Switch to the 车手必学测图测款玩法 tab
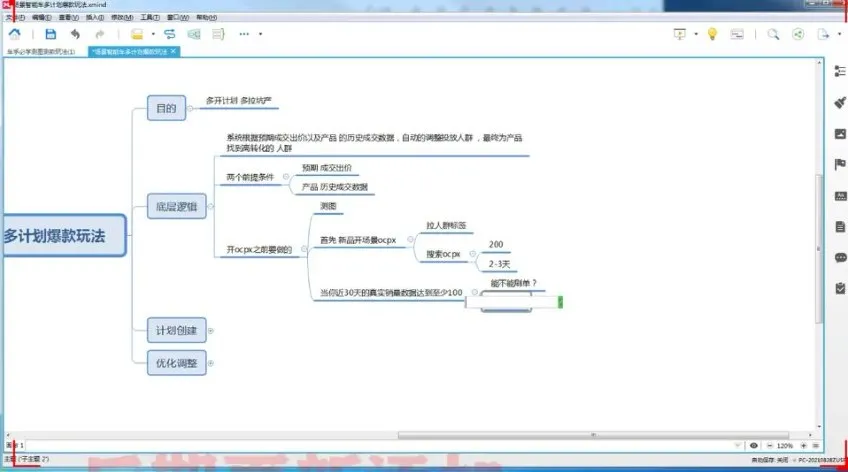This screenshot has height=472, width=848. (x=40, y=51)
